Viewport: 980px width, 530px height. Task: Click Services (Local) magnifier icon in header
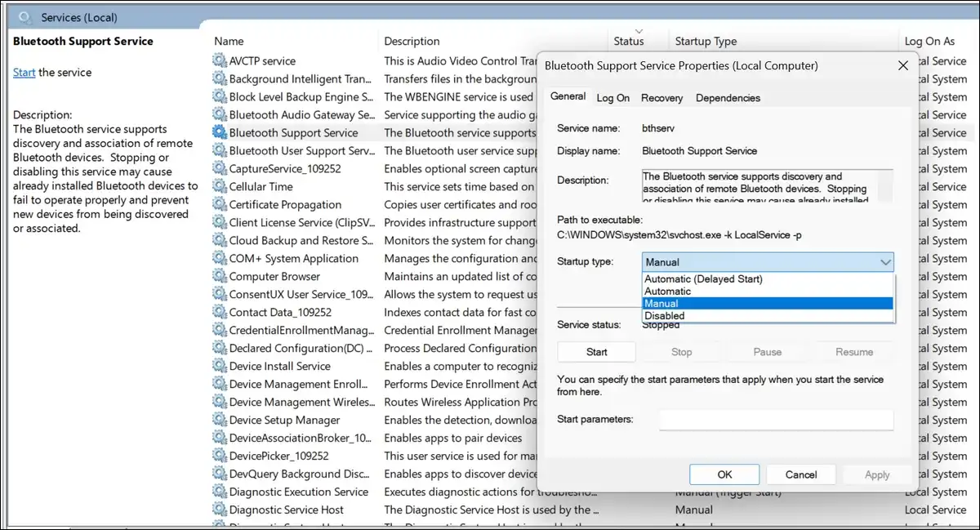(x=25, y=17)
